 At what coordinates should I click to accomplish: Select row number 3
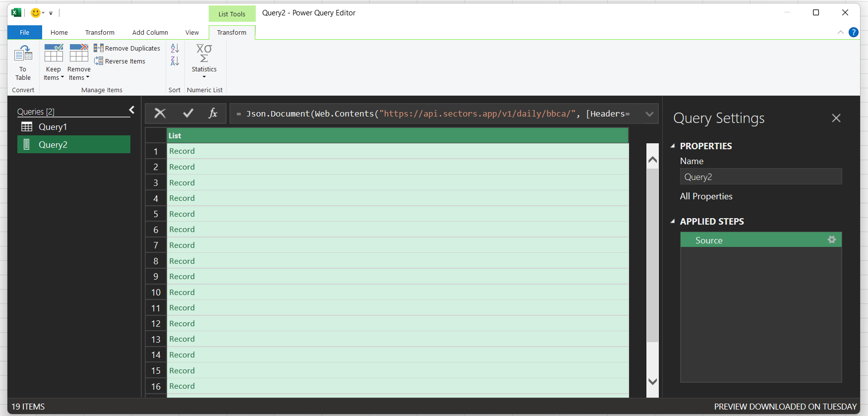(x=156, y=182)
